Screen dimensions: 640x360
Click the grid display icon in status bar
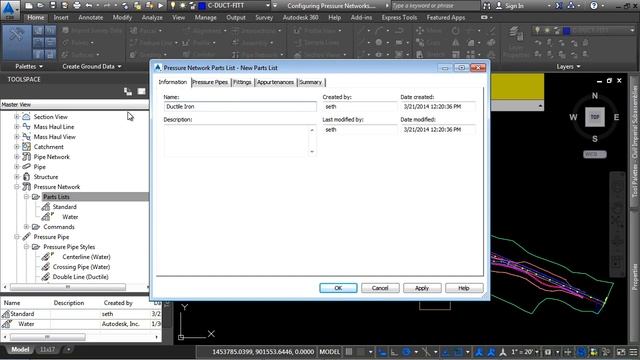[x=349, y=352]
